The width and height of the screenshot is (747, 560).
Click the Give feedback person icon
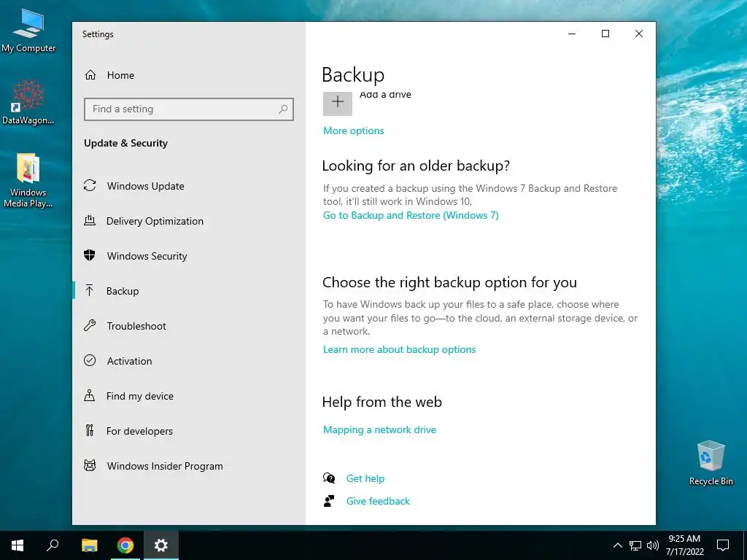[329, 501]
